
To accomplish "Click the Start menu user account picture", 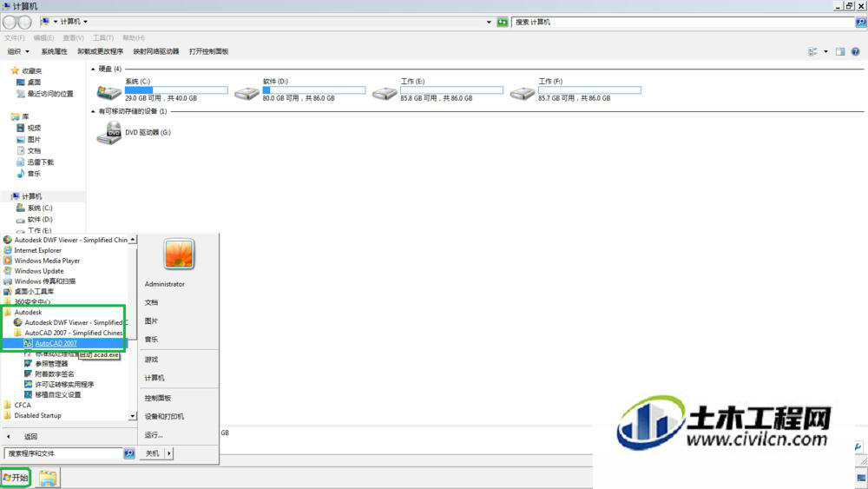I will (x=179, y=254).
